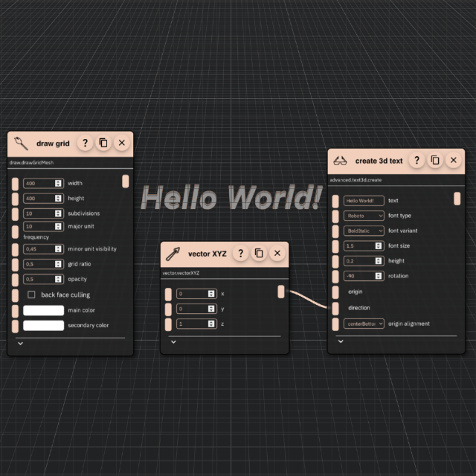Click the main color input connector port
This screenshot has width=476, height=476.
click(x=15, y=311)
